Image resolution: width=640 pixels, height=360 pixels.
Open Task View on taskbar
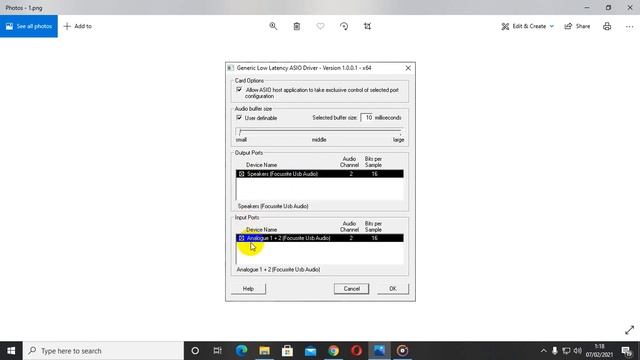pos(218,351)
